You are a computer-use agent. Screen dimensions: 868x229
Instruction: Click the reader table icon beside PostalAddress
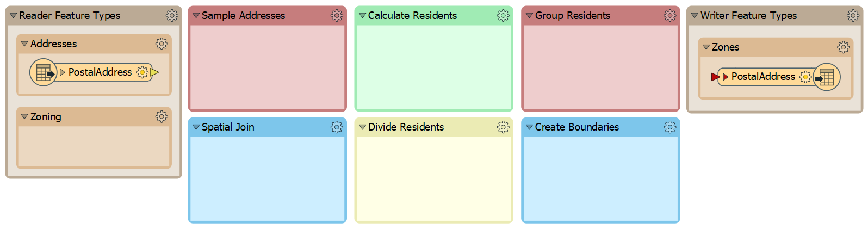pos(44,72)
